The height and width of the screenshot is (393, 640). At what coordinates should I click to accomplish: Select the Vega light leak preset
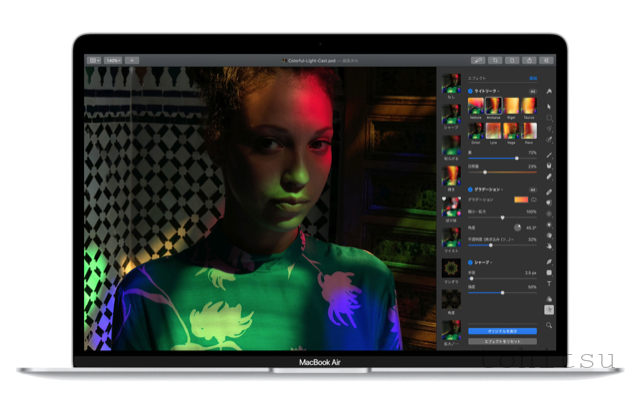point(511,131)
